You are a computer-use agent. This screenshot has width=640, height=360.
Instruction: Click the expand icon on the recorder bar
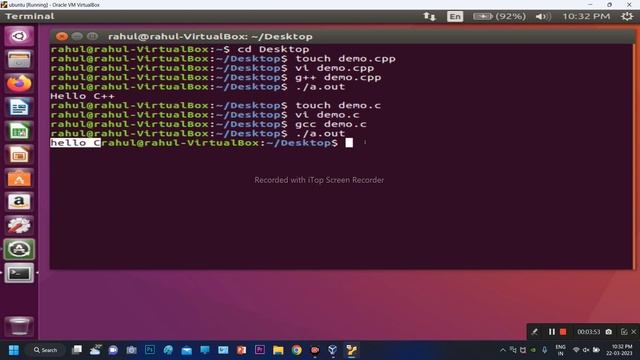click(x=624, y=332)
